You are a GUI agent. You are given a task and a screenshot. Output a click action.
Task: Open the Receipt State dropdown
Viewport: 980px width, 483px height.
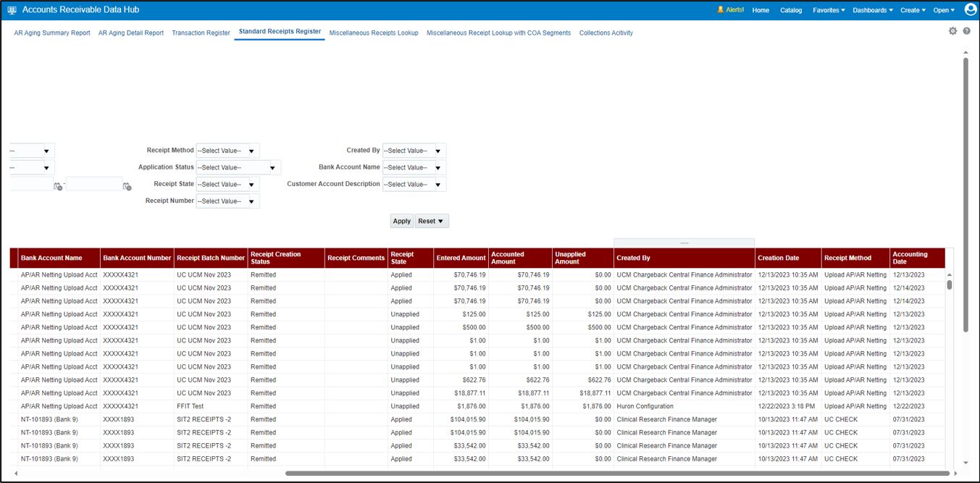(250, 183)
